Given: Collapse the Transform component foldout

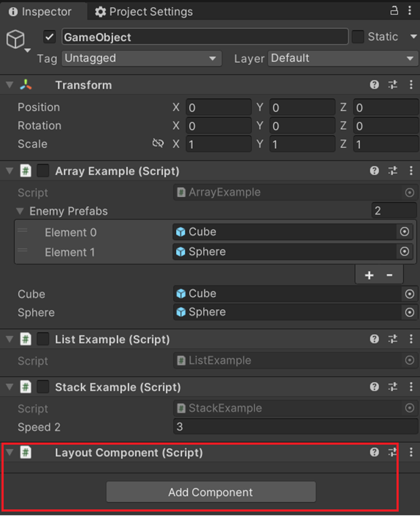Looking at the screenshot, I should click(9, 85).
